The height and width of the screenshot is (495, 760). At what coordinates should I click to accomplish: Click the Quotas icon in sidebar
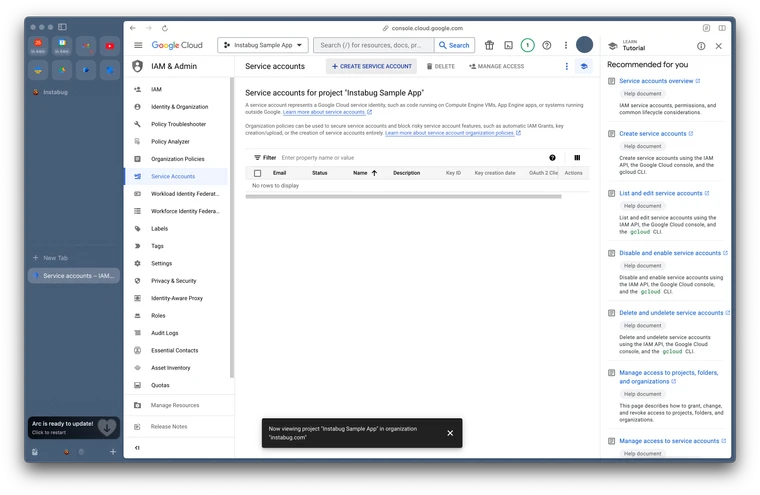point(138,385)
